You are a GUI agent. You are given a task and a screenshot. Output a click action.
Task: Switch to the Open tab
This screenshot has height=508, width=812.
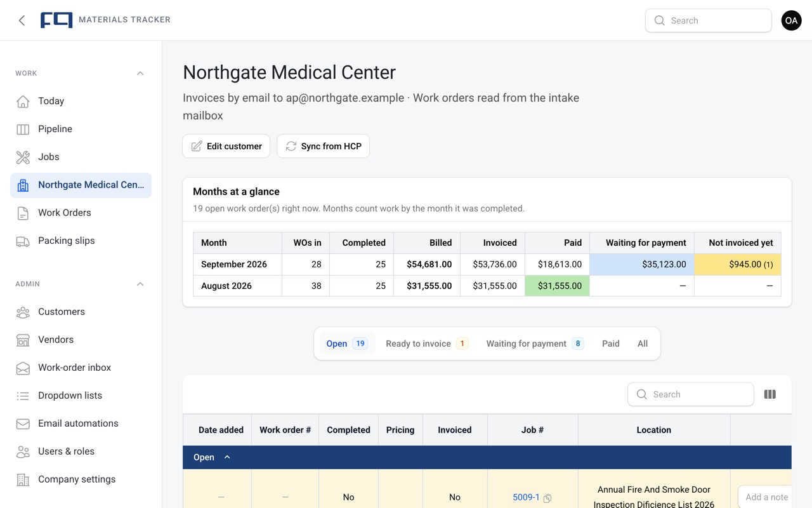pos(346,344)
